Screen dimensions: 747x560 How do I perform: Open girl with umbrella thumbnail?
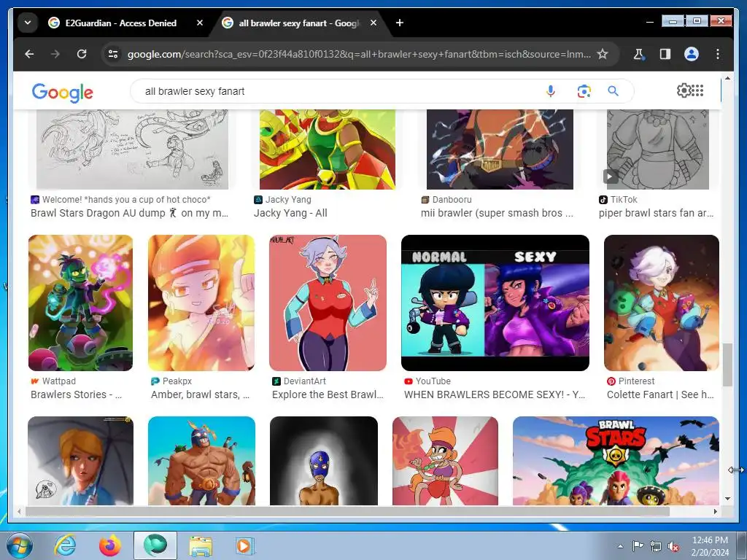tap(80, 461)
